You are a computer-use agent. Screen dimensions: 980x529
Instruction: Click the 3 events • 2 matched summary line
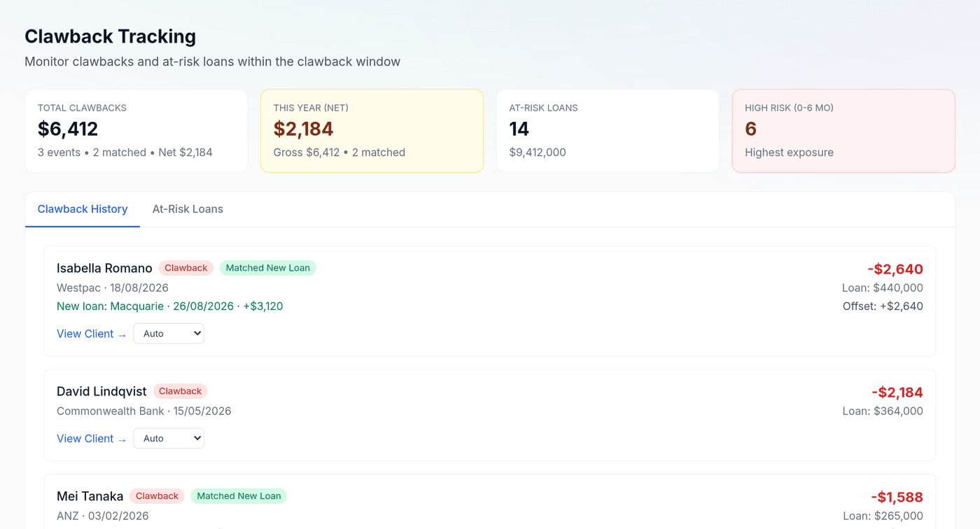(125, 152)
